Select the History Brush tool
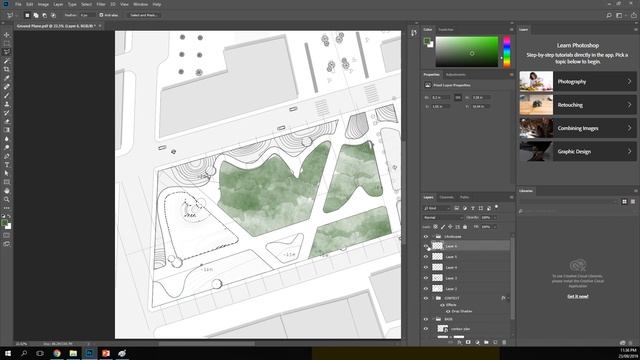This screenshot has width=640, height=360. coord(7,113)
